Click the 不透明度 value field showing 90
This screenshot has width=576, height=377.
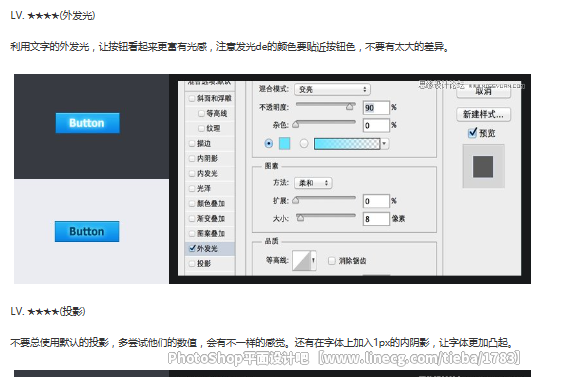[x=376, y=108]
